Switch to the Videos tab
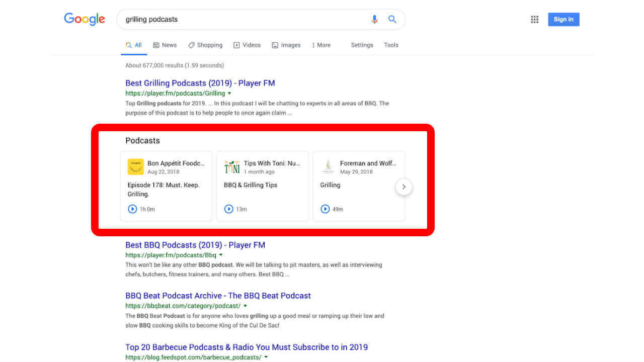The width and height of the screenshot is (644, 362). point(247,45)
